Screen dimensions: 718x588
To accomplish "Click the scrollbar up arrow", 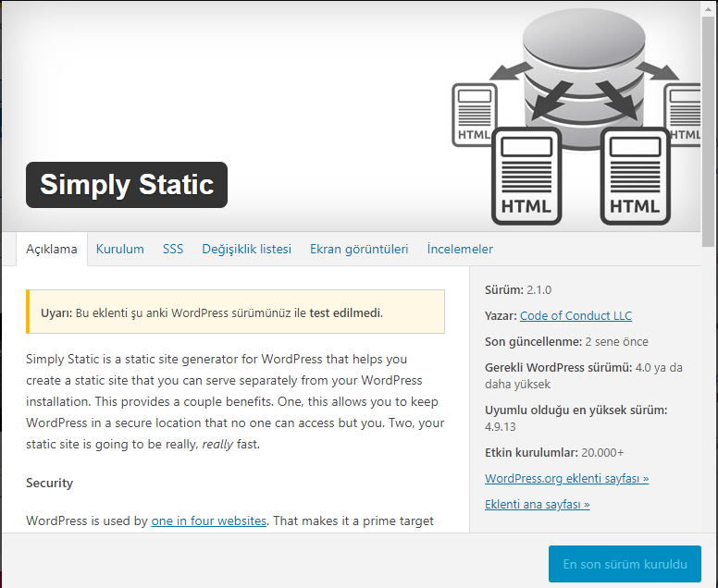I will pyautogui.click(x=710, y=8).
